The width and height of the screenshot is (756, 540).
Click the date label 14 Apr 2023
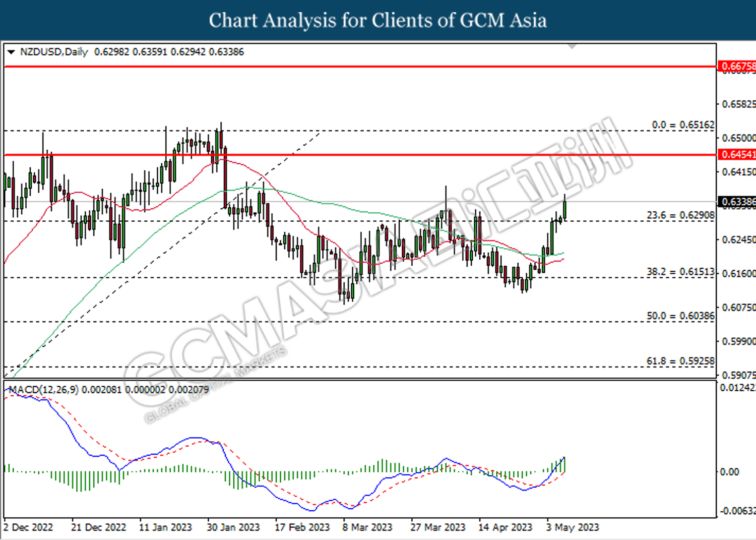pyautogui.click(x=505, y=527)
